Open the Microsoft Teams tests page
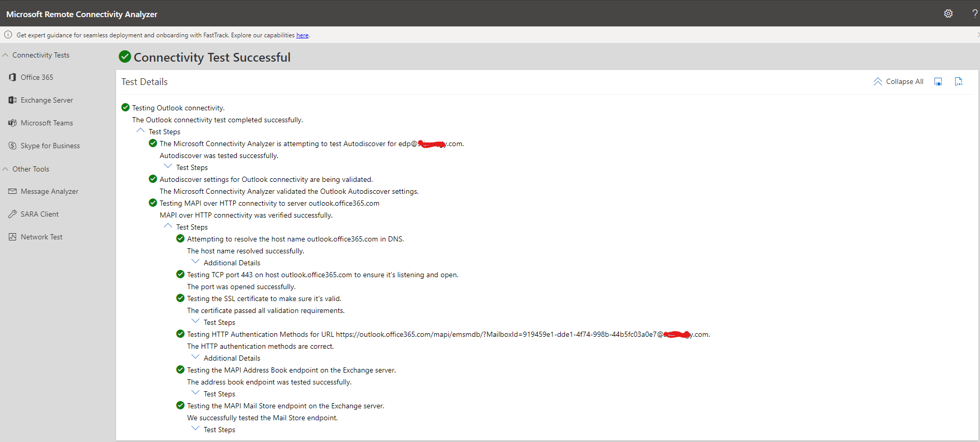The width and height of the screenshot is (980, 442). (x=47, y=123)
